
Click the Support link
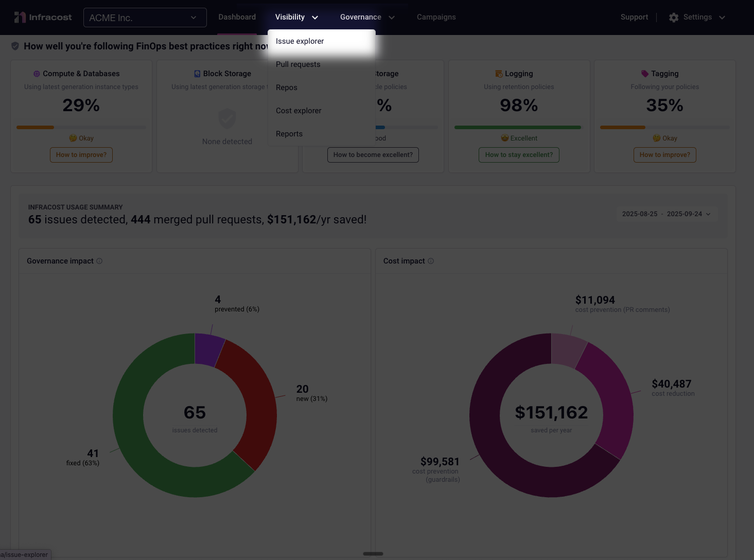tap(634, 17)
